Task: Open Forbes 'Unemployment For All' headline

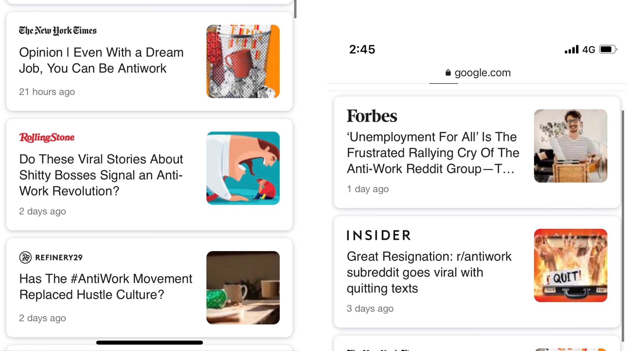Action: (x=433, y=153)
